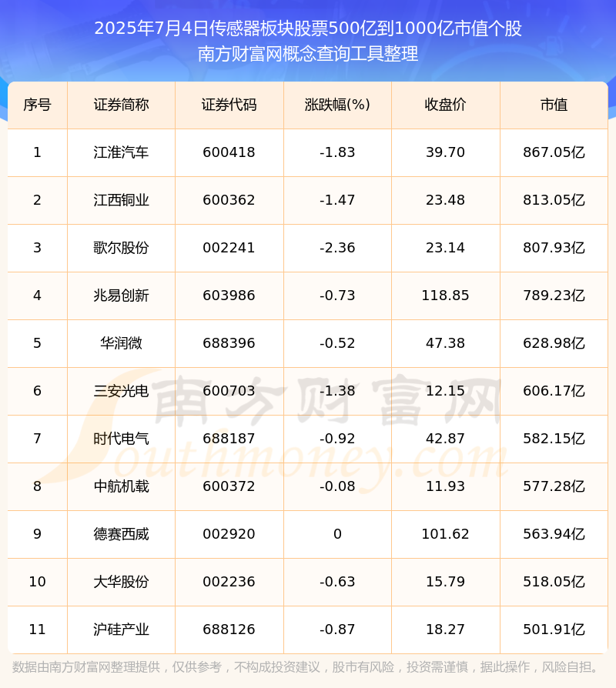The width and height of the screenshot is (616, 688).
Task: Click the change value -2.36
Action: tap(337, 248)
